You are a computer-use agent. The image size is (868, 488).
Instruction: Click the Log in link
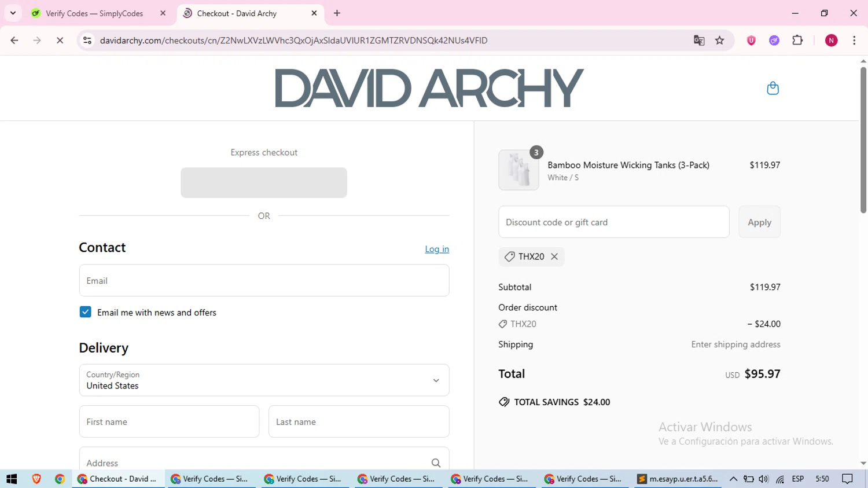437,249
